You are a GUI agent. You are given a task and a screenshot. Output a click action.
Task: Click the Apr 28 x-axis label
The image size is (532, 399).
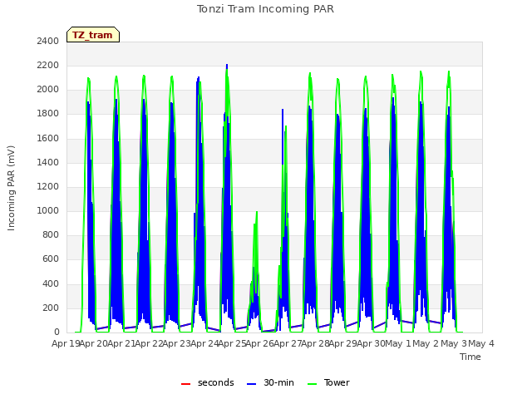(x=315, y=343)
